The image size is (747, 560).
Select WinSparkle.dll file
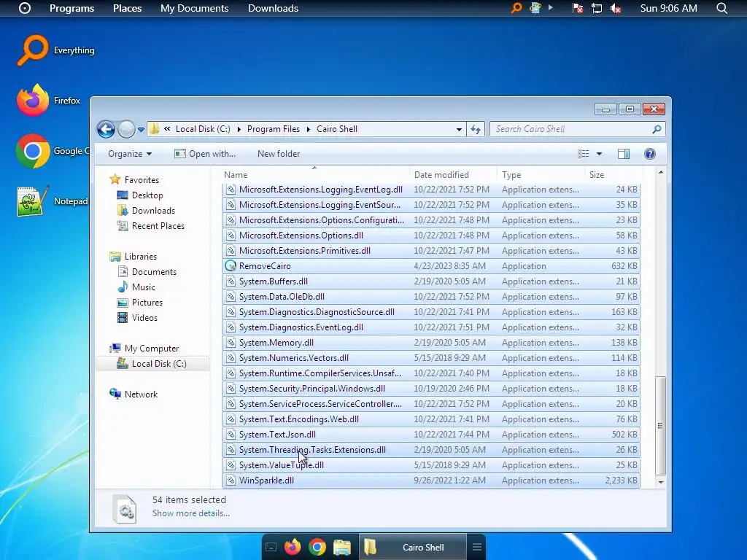(x=431, y=481)
